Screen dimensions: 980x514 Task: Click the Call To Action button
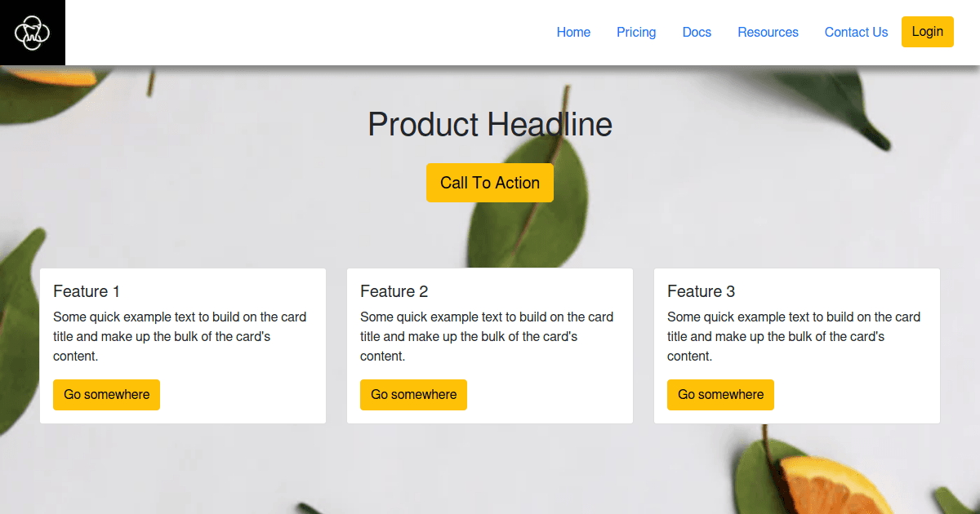(490, 183)
